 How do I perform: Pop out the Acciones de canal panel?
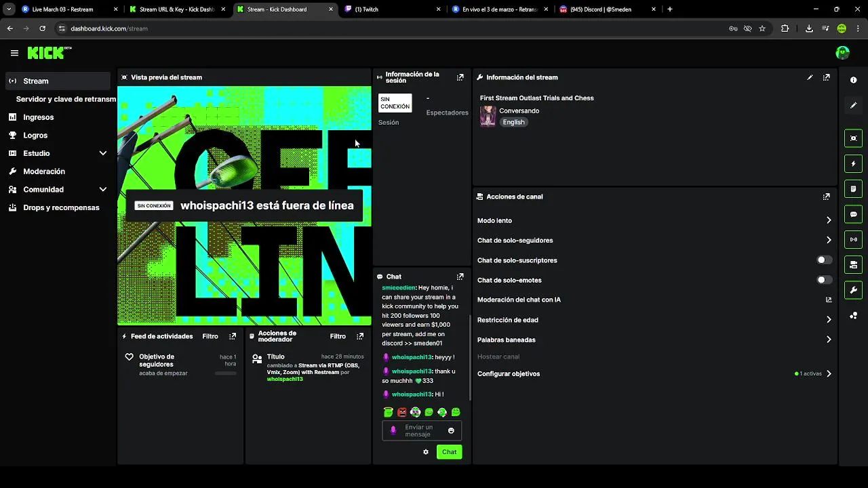(x=826, y=197)
